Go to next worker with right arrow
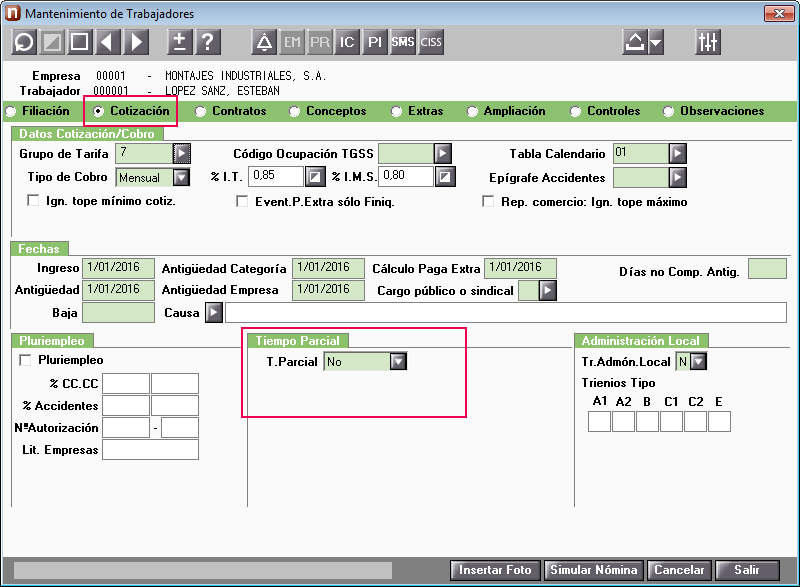Viewport: 800px width, 587px height. point(136,42)
